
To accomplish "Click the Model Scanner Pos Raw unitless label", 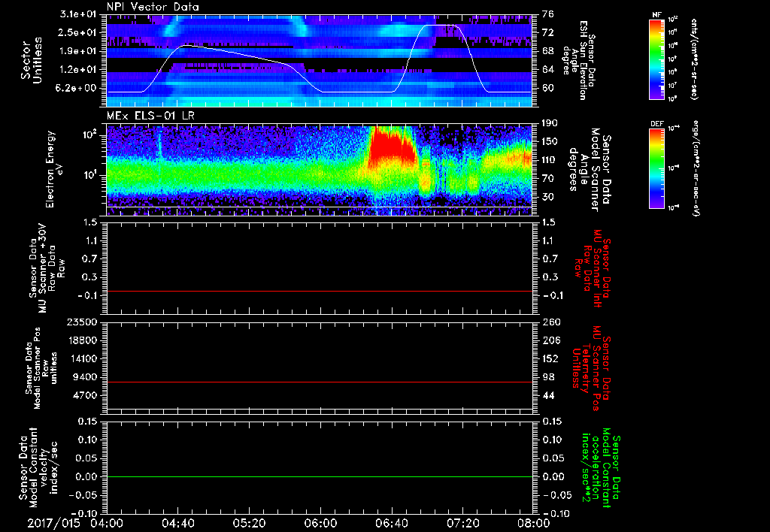I will 41,368.
